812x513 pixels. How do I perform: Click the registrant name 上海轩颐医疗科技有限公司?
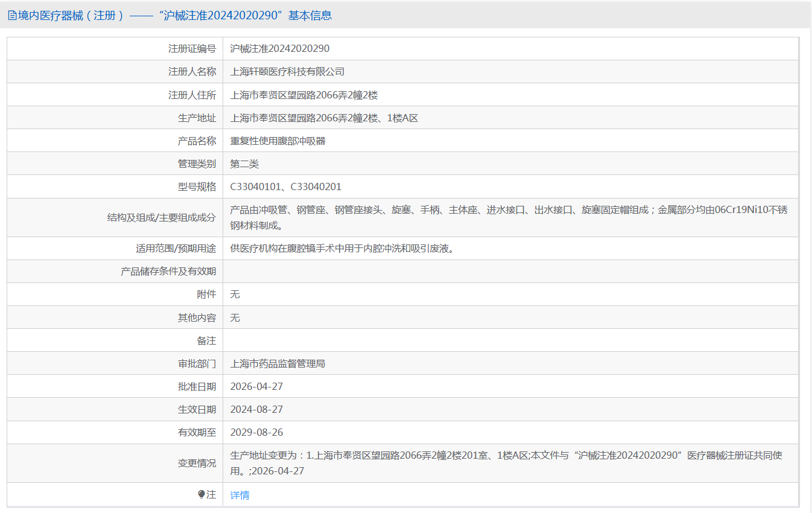click(287, 72)
